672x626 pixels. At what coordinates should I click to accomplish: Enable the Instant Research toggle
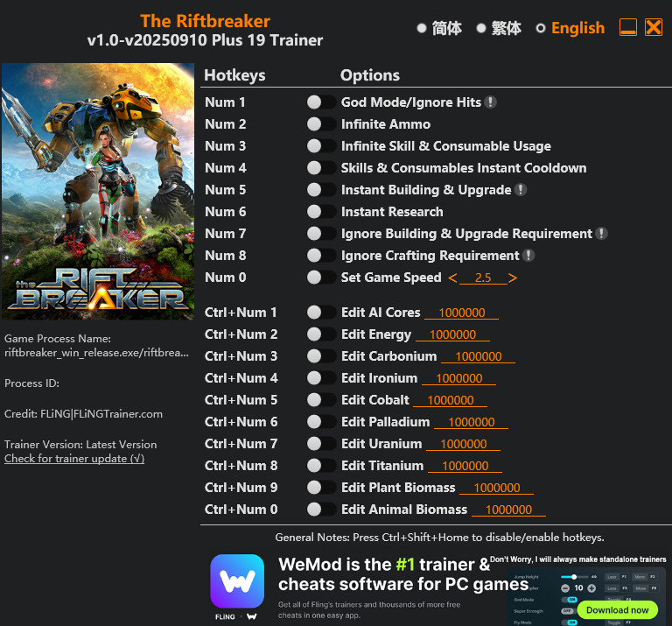click(321, 211)
